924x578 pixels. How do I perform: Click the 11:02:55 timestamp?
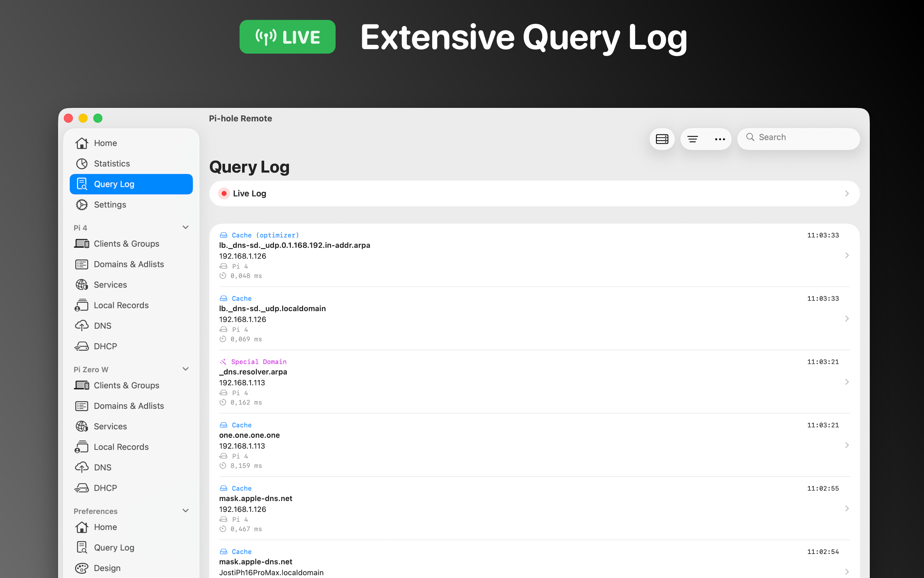pos(823,488)
